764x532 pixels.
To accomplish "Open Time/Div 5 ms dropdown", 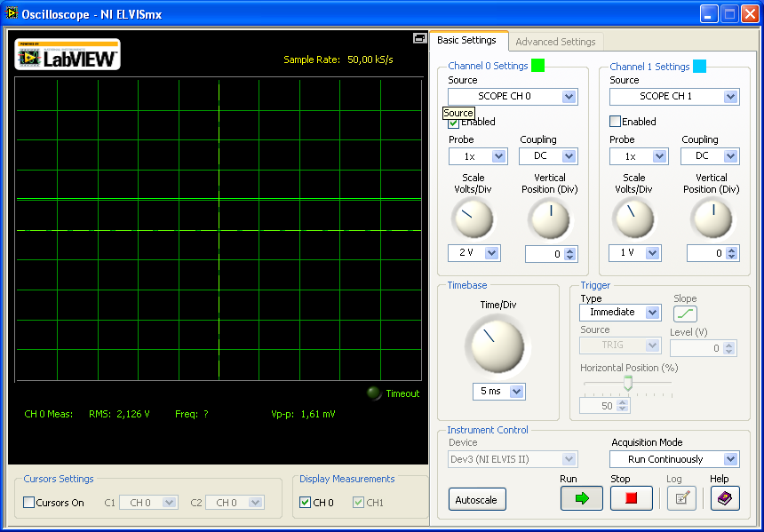I will point(499,391).
